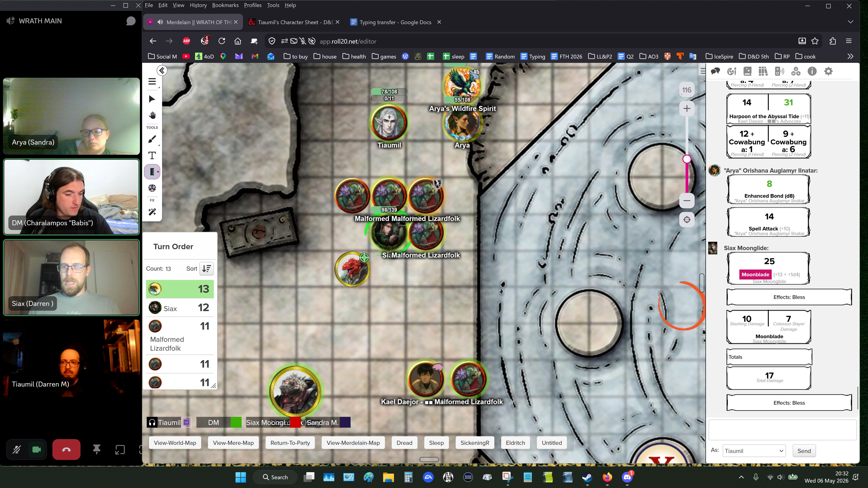
Task: Launch the EA app from taskbar
Action: coord(428,477)
